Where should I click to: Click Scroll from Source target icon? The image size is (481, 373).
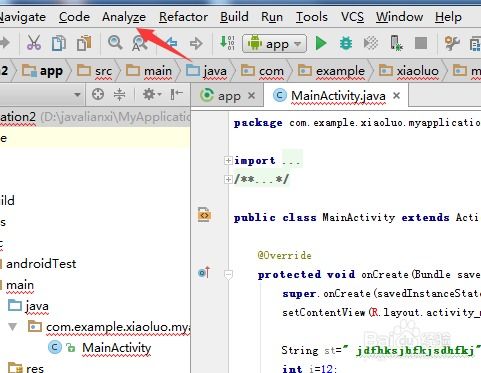[x=98, y=94]
